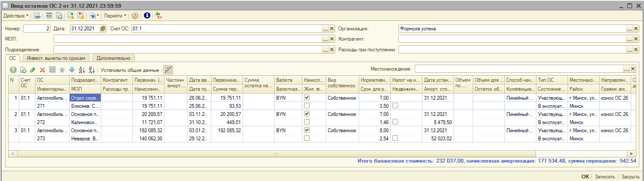Toggle Недвижим. checkbox in row 3

coord(395,138)
